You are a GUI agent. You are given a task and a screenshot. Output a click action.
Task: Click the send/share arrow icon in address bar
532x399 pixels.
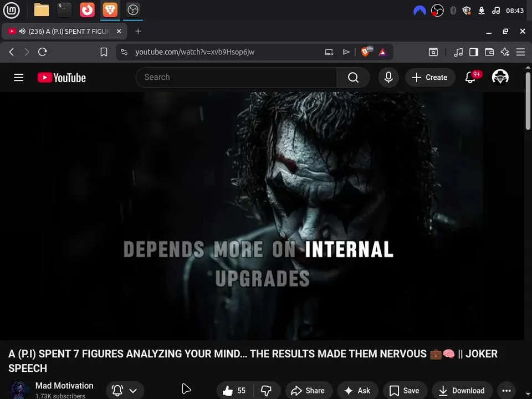(x=346, y=52)
